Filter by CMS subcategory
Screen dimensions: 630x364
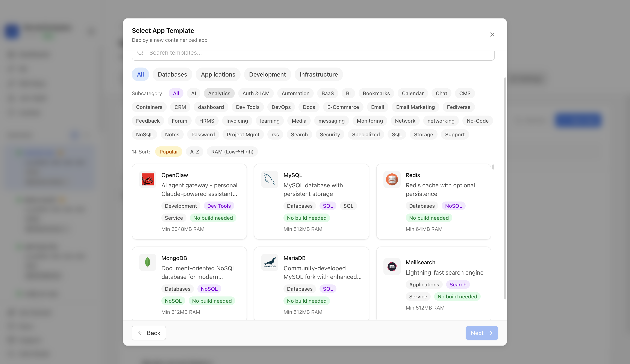(x=465, y=93)
